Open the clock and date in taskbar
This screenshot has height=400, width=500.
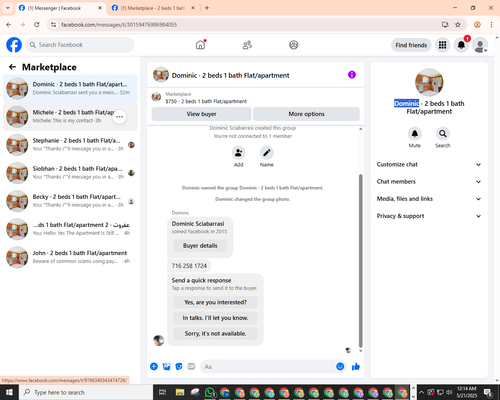(466, 392)
